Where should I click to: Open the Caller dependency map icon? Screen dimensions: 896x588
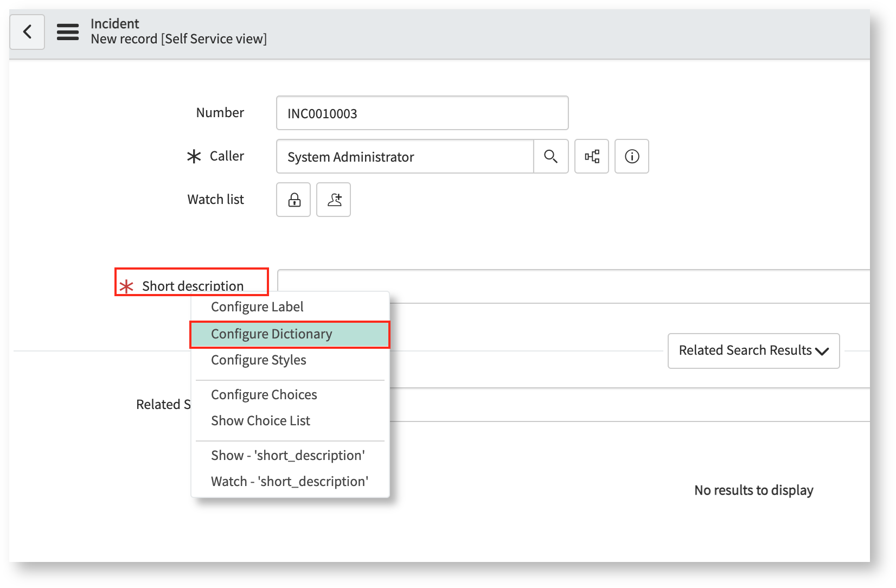click(x=591, y=156)
